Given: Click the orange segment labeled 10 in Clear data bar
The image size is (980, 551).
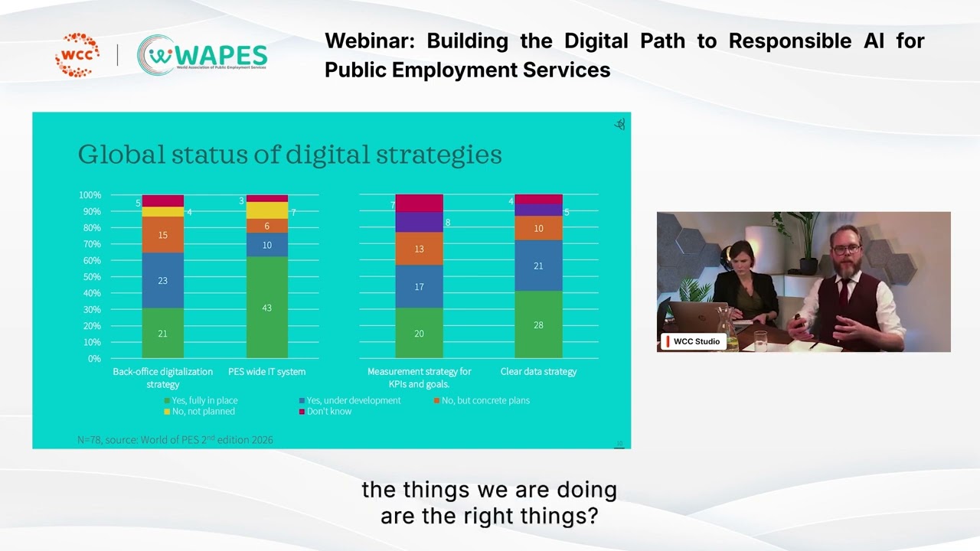Looking at the screenshot, I should click(538, 228).
